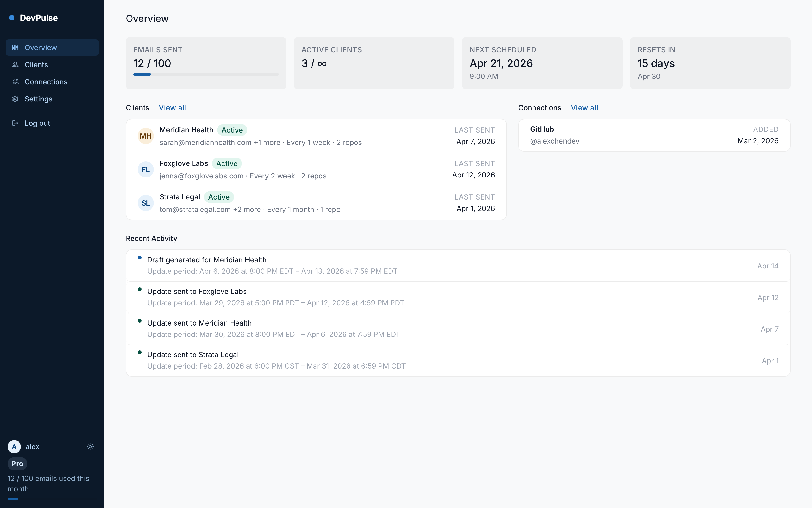
Task: Click the Connections branch icon in sidebar
Action: tap(15, 82)
